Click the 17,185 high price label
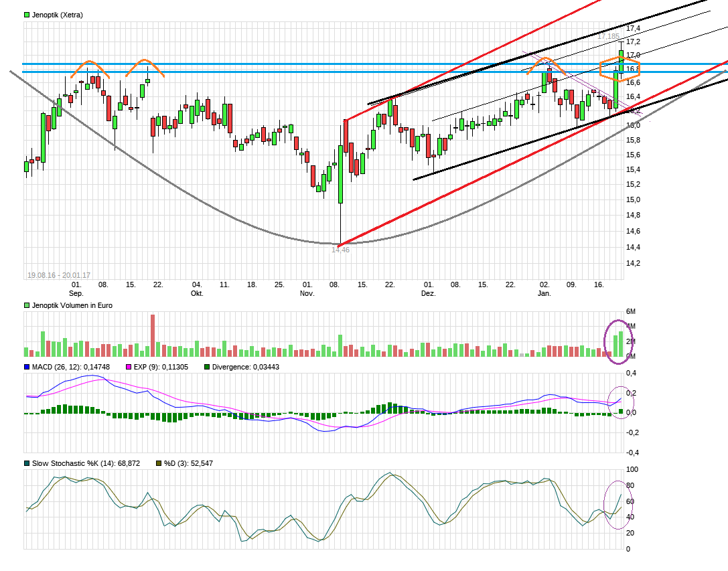The width and height of the screenshot is (728, 571). (608, 36)
